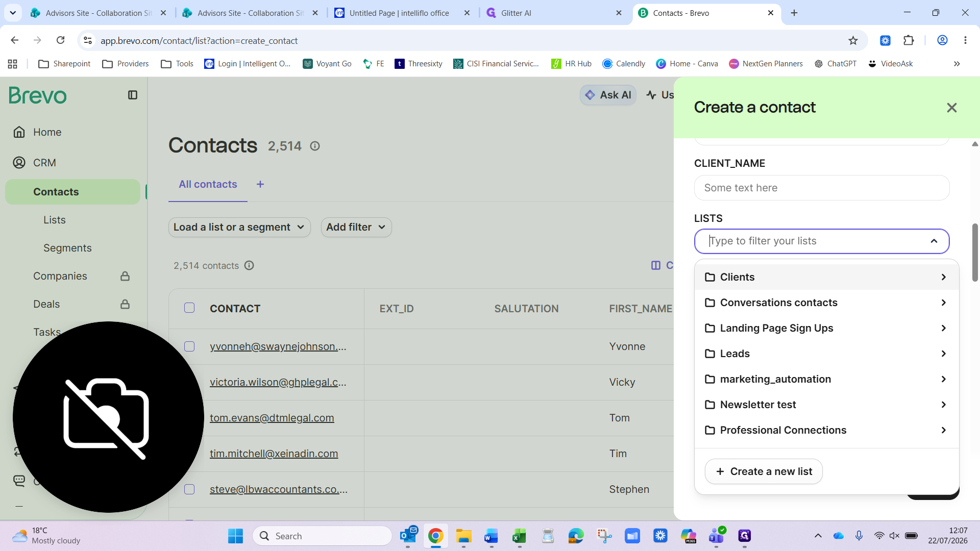Collapse the LISTS dropdown chevron
The image size is (980, 551).
[x=934, y=241]
